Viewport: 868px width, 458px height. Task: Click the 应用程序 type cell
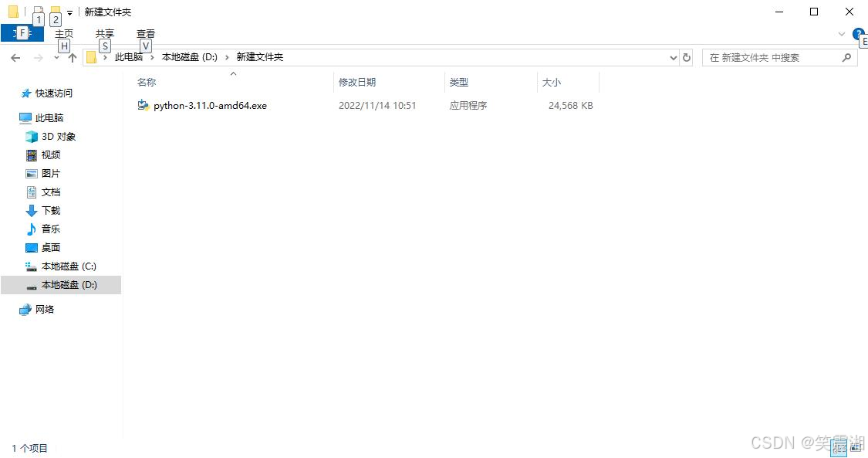click(x=468, y=105)
